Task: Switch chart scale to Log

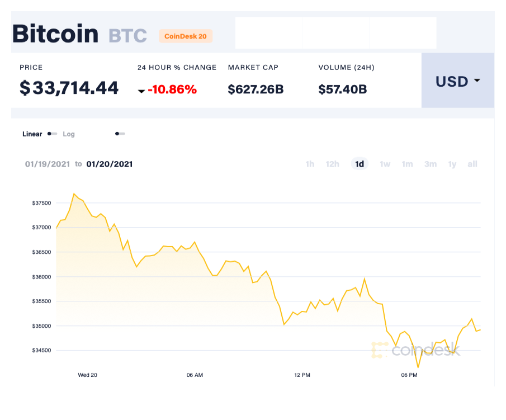Action: (69, 134)
